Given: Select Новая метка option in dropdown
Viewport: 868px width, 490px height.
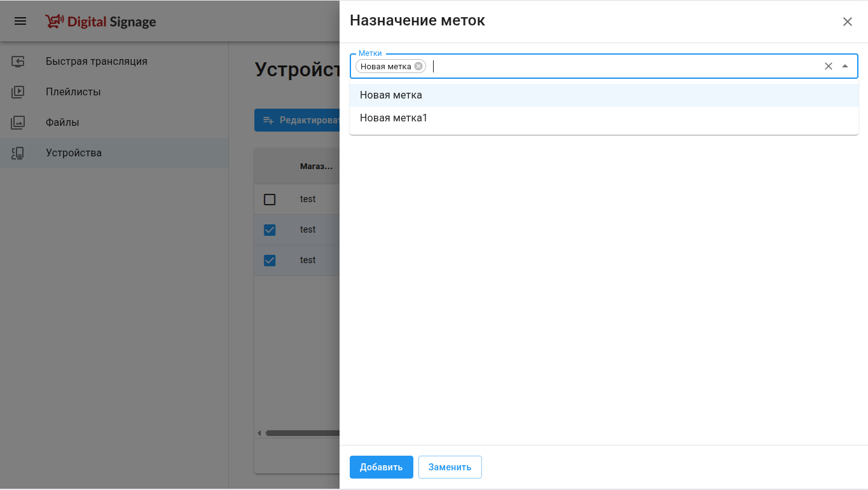Looking at the screenshot, I should point(604,95).
